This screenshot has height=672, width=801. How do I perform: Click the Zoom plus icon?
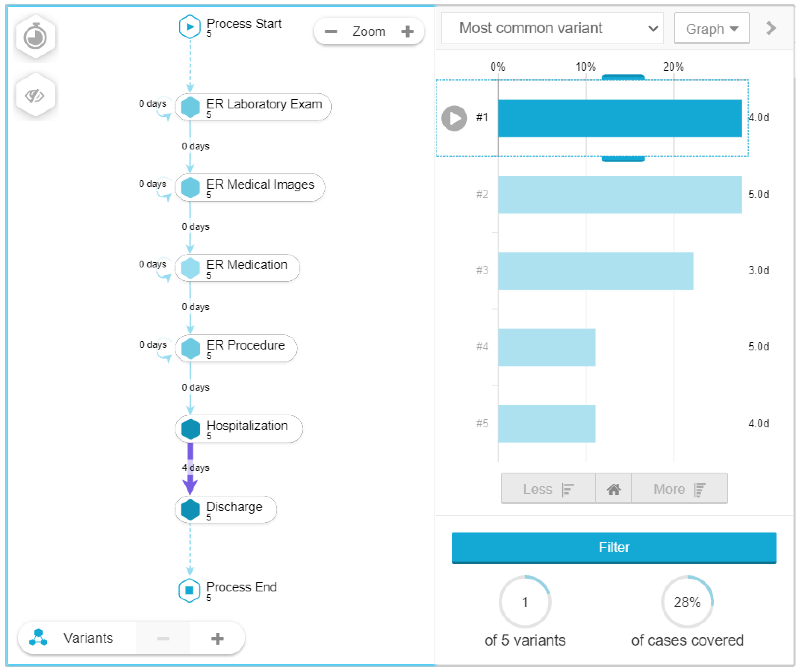point(407,31)
